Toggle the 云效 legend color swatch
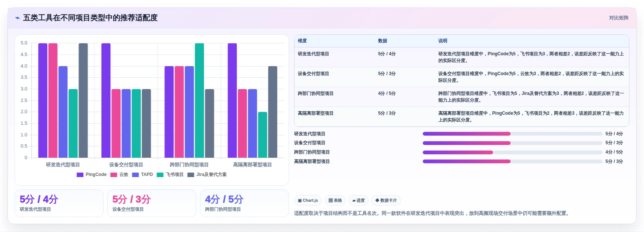The height and width of the screenshot is (232, 644). (114, 175)
